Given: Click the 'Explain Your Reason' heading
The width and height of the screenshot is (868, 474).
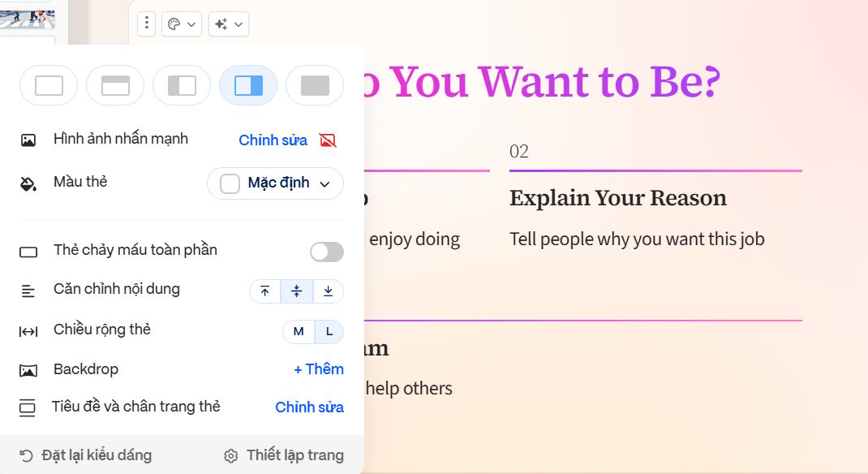Looking at the screenshot, I should 618,198.
